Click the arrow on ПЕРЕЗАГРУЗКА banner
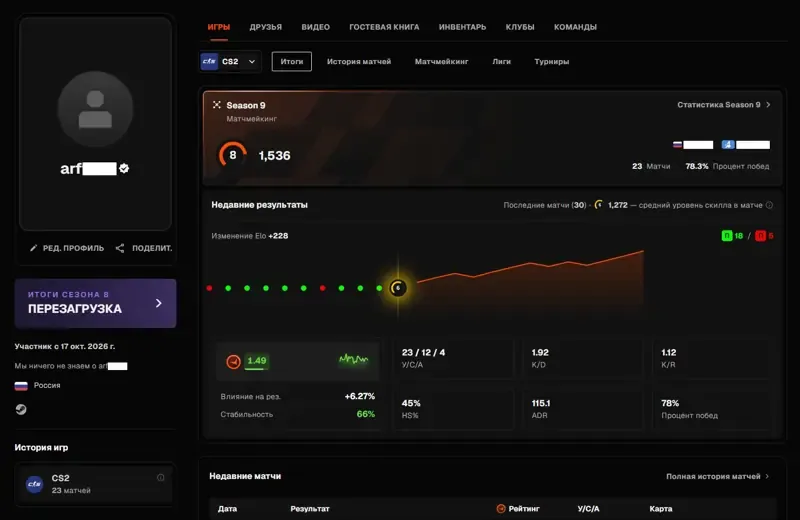The width and height of the screenshot is (800, 520). coord(159,303)
